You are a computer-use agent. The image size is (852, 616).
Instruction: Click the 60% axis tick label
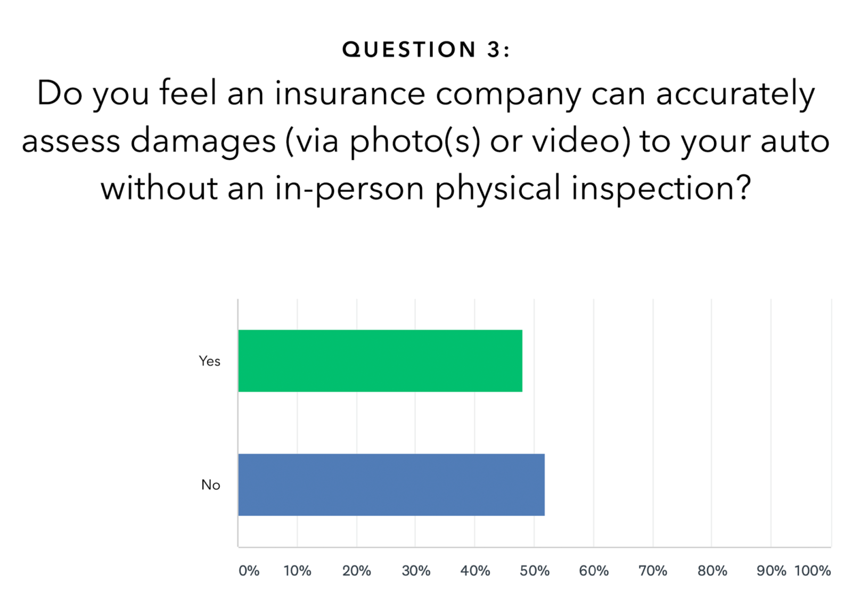[594, 571]
